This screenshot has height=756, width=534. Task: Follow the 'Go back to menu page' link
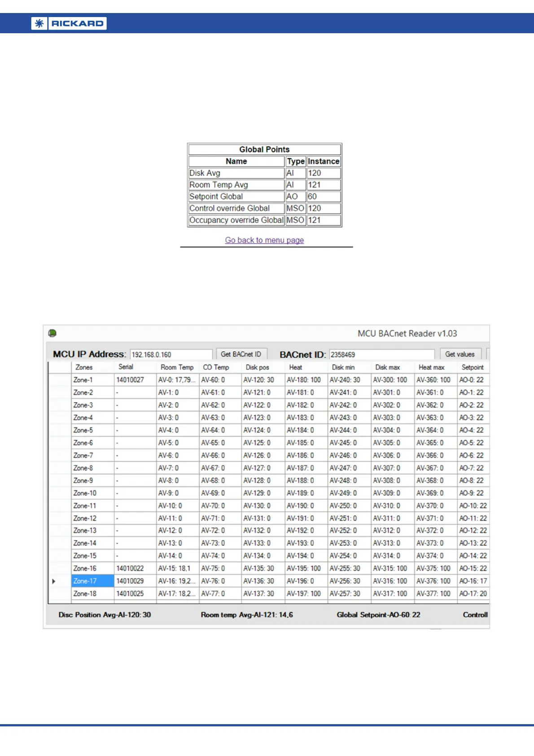tap(264, 240)
